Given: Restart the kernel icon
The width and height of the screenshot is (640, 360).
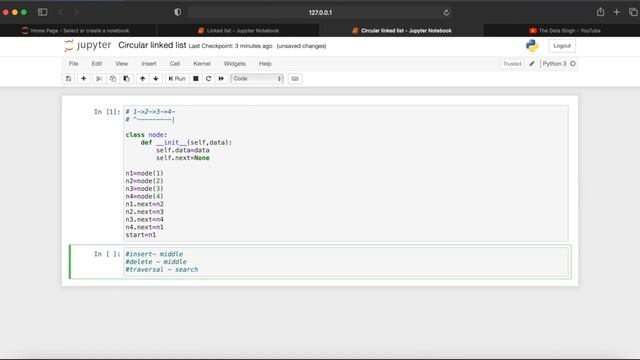Looking at the screenshot, I should pos(209,78).
